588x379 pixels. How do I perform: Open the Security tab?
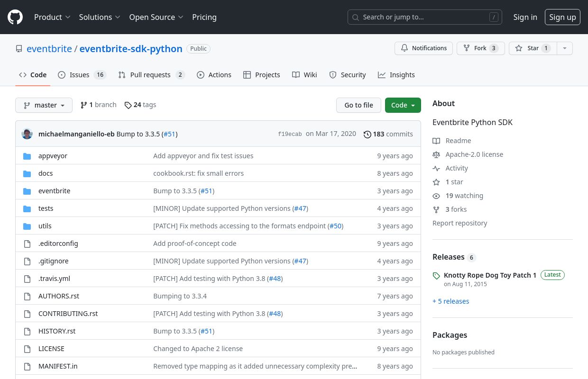(x=348, y=75)
